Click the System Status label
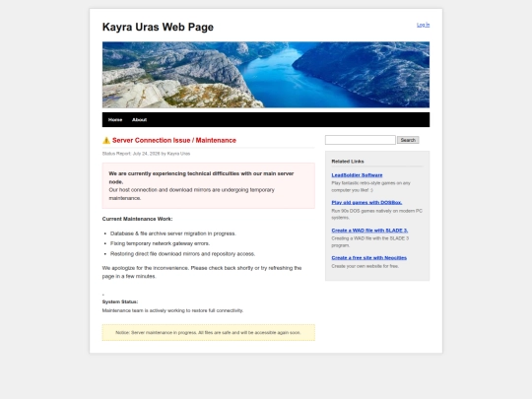 [x=120, y=301]
